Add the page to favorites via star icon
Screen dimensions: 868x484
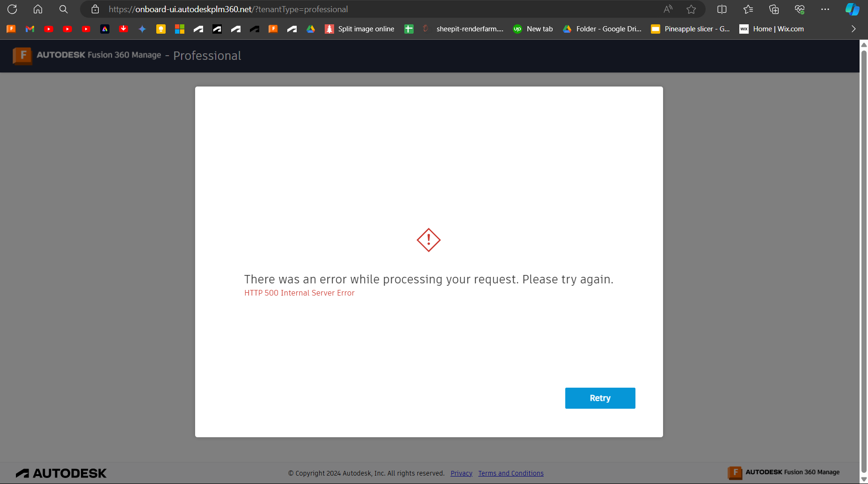[691, 9]
